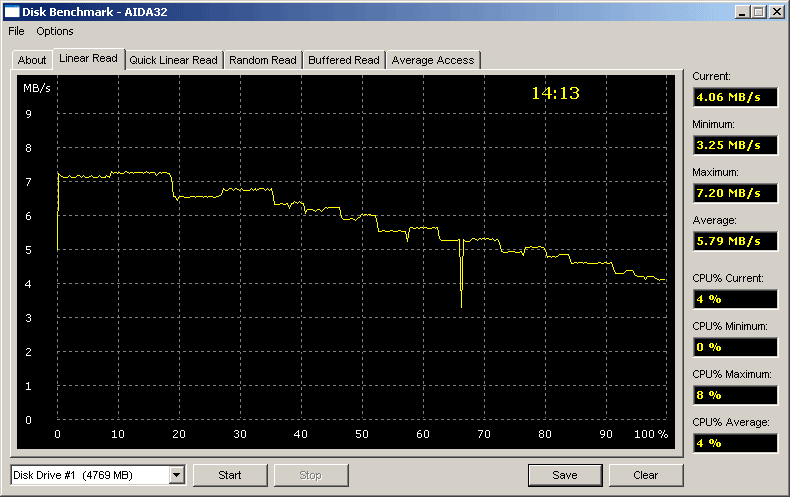Click the CPU% Average value box
Screen dimensions: 790x497
click(735, 443)
